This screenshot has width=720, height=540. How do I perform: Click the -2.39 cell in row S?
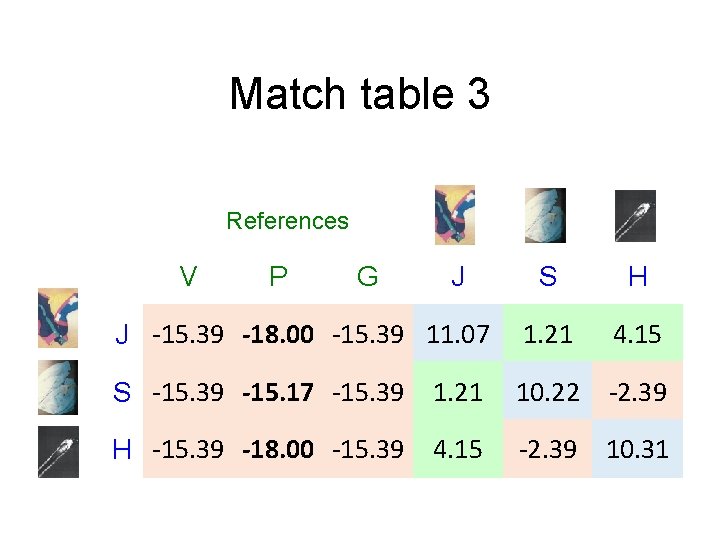pyautogui.click(x=637, y=392)
